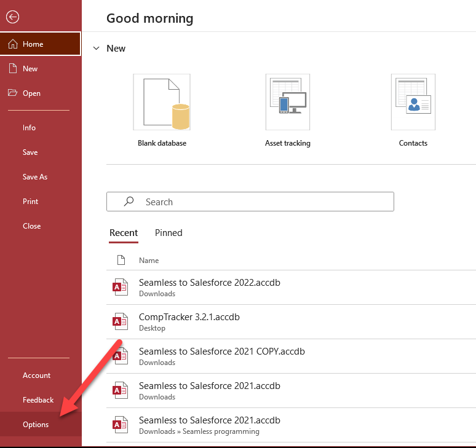Image resolution: width=476 pixels, height=448 pixels.
Task: Choose the Asset tracking template icon
Action: coord(287,102)
